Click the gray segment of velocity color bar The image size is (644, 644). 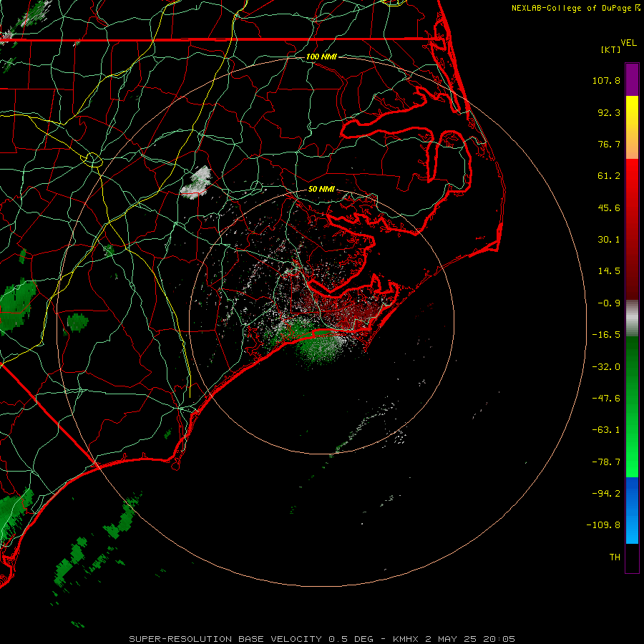click(x=632, y=318)
